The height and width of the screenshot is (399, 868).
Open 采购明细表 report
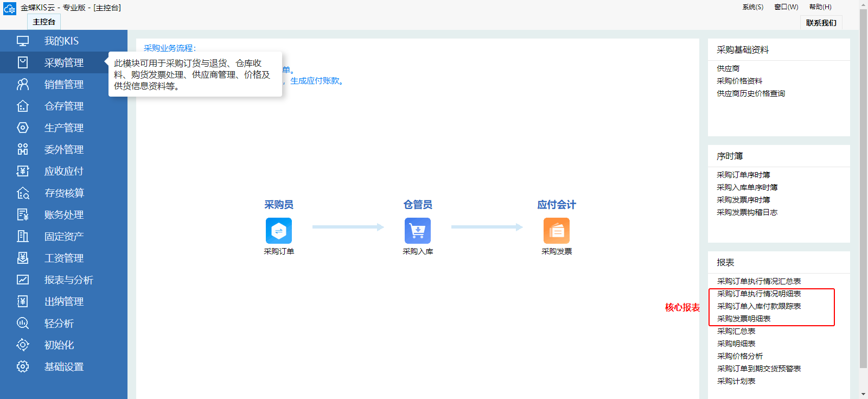pyautogui.click(x=736, y=344)
